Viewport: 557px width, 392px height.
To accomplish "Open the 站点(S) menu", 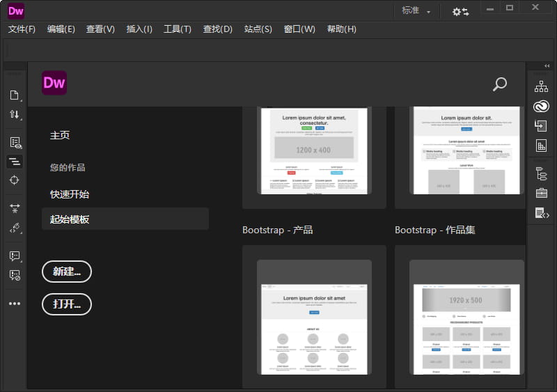I will pos(258,29).
